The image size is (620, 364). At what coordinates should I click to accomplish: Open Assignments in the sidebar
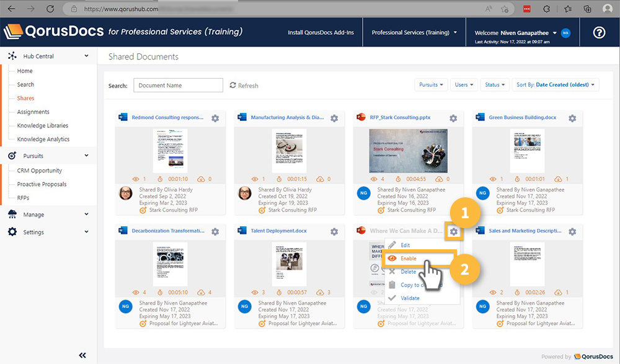tap(33, 112)
